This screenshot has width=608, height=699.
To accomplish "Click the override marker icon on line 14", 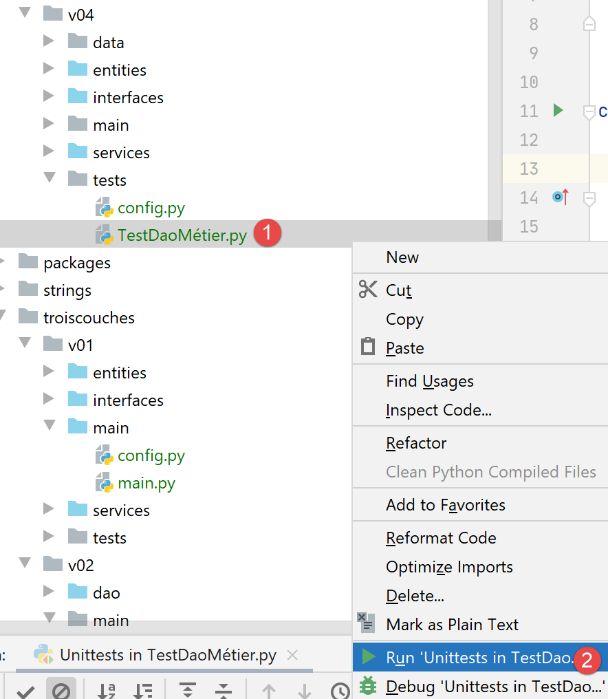I will [560, 197].
